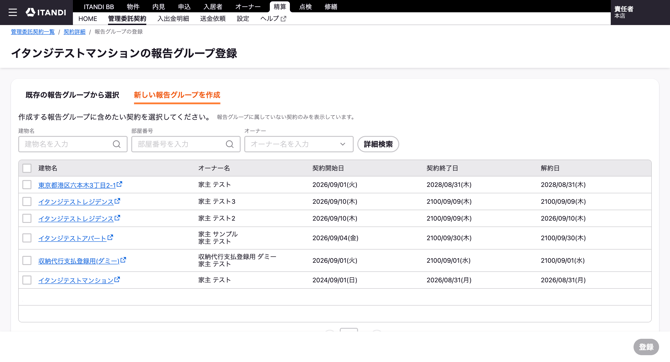Open イタンジテストレジデンス link in 家主 テスト2 row

point(76,219)
